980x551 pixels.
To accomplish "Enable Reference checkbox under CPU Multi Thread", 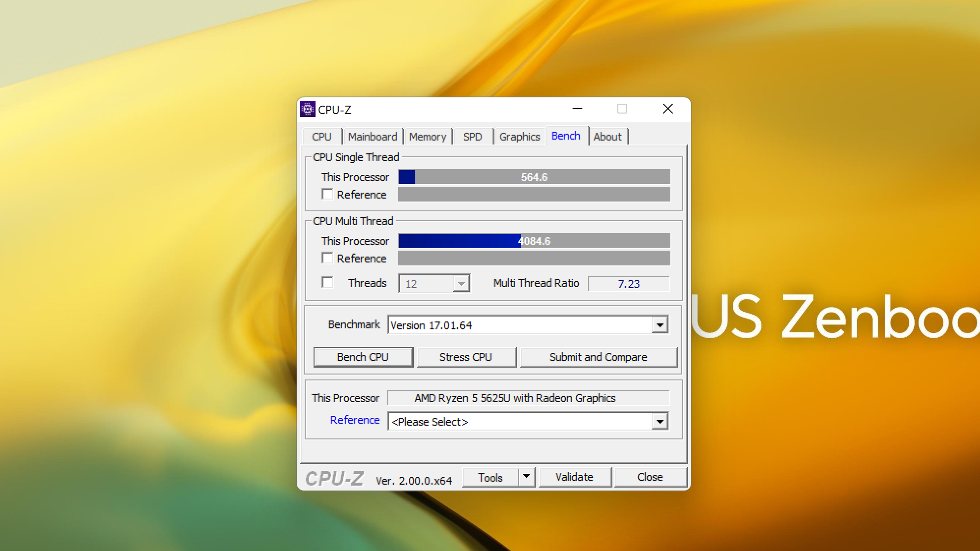I will (x=327, y=258).
